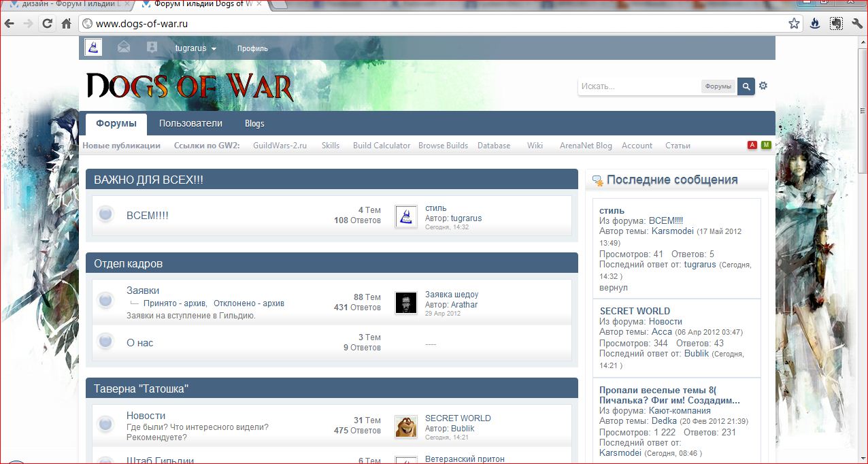This screenshot has width=868, height=464.
Task: Click forum status icon beside ВСЕМ!!!!
Action: 105,215
